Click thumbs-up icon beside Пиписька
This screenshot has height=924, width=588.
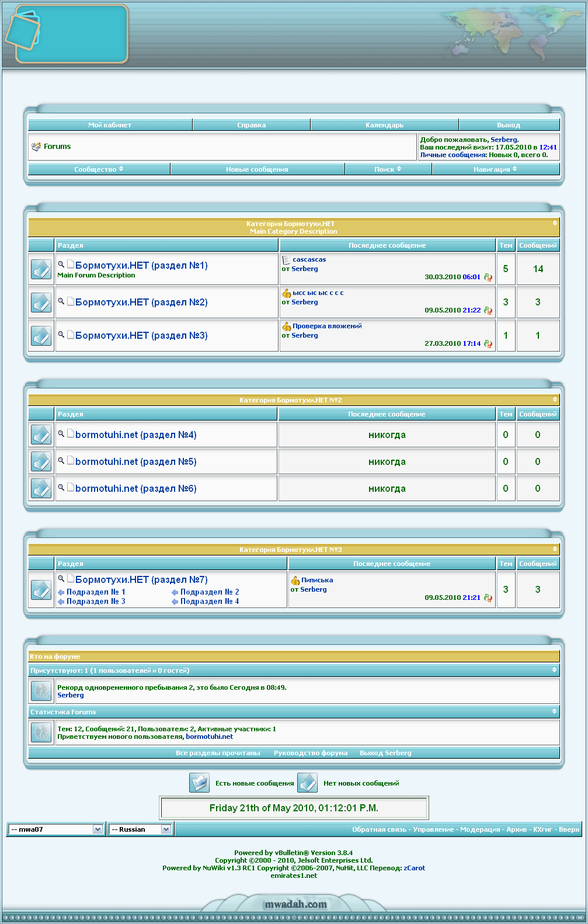pyautogui.click(x=295, y=581)
